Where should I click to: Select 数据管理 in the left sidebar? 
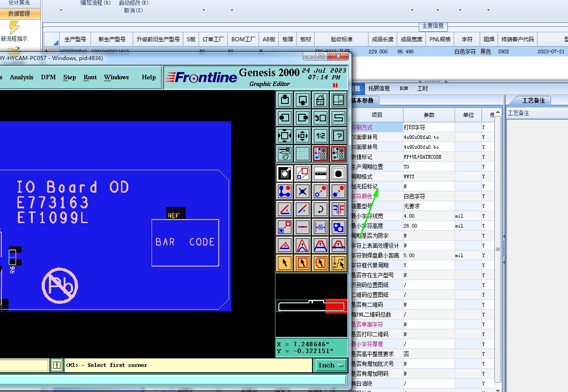pos(20,13)
